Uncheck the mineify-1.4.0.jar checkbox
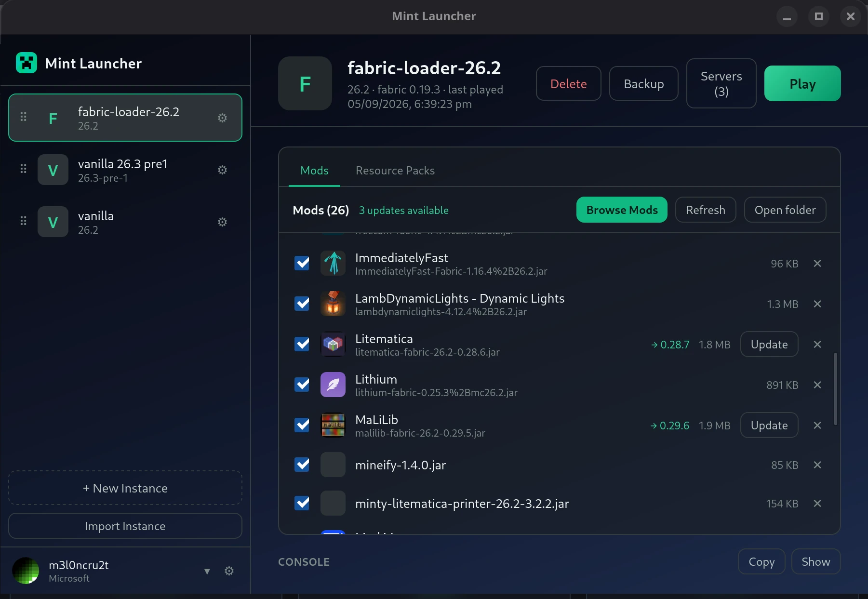868x599 pixels. pos(302,465)
